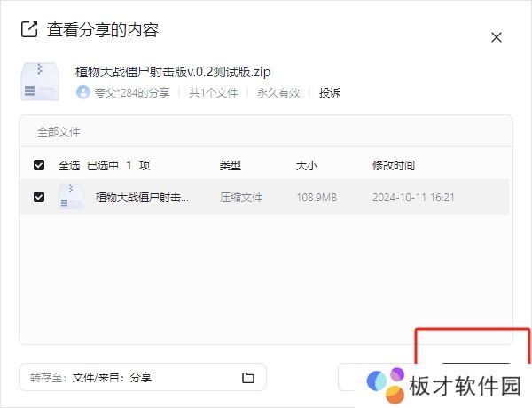Sort files by 修改时间 column
532x408 pixels.
coord(394,165)
